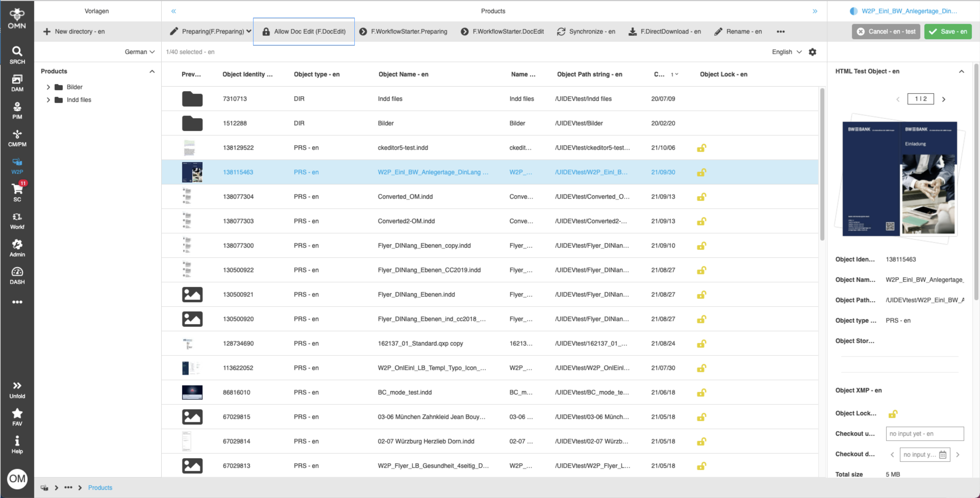Toggle lock icon for Converted_OM.indd row

[x=701, y=197]
